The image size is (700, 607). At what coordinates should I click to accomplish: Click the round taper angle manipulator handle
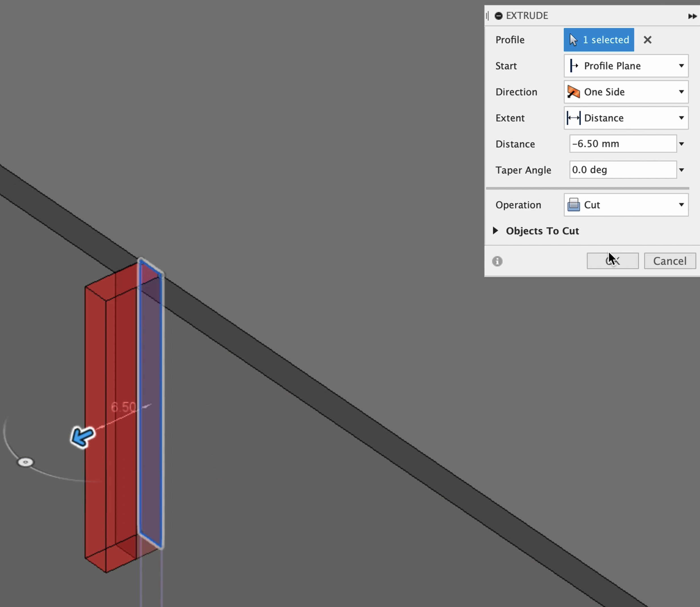coord(26,462)
